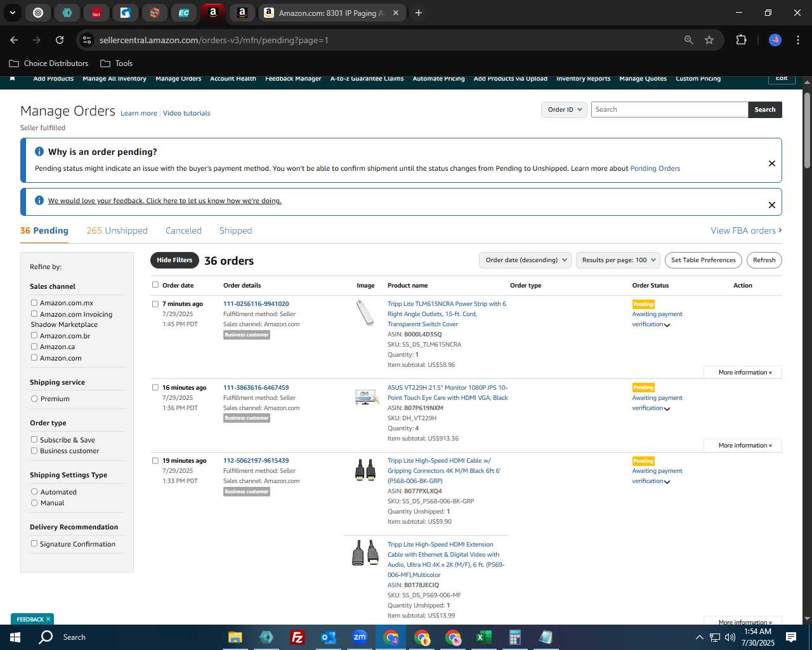Switch to the D&H pinned tab
Image resolution: width=812 pixels, height=650 pixels.
(96, 13)
